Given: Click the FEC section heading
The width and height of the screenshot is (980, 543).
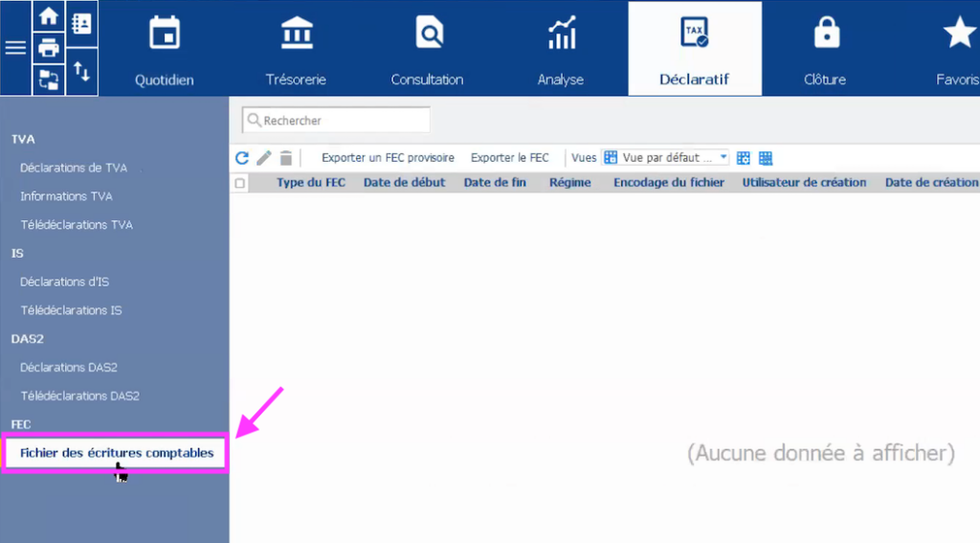Looking at the screenshot, I should [21, 424].
